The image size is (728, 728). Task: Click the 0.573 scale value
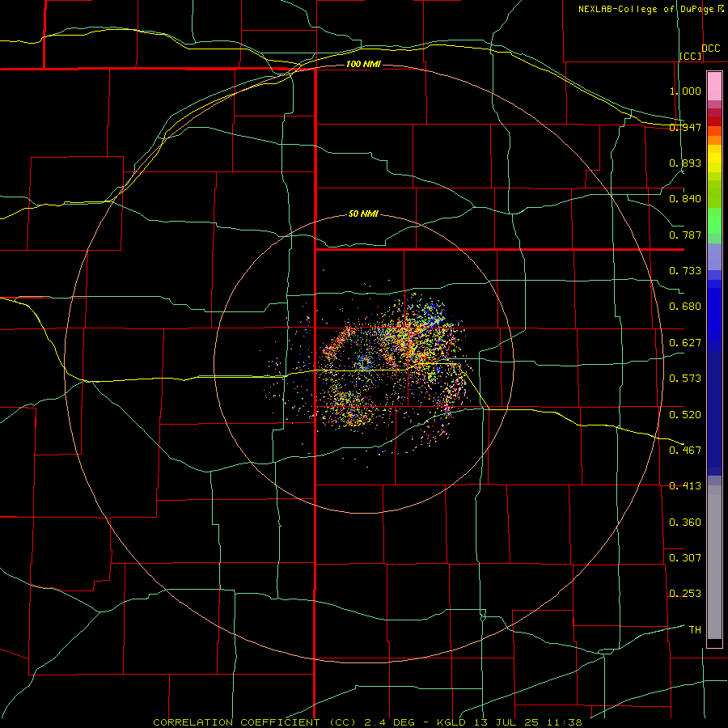coord(685,379)
